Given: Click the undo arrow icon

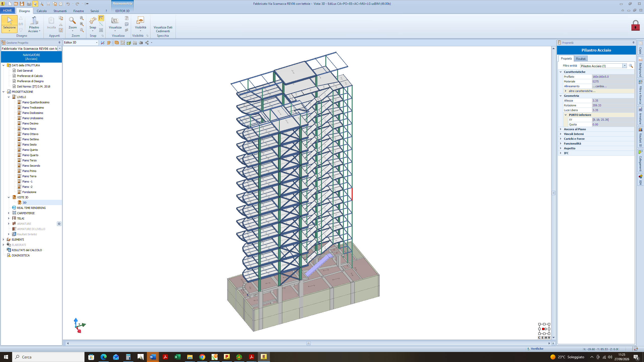Looking at the screenshot, I should tap(68, 4).
